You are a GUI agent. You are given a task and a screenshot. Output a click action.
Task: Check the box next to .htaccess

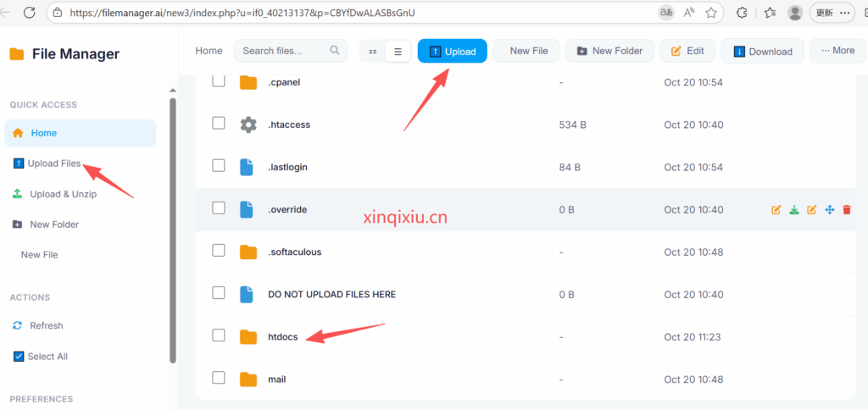(x=219, y=124)
